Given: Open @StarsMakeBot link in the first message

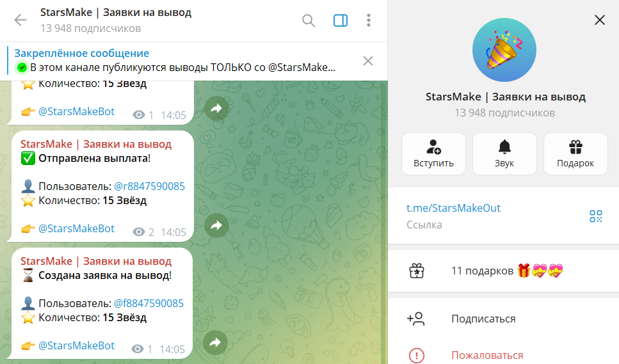Looking at the screenshot, I should tap(76, 111).
